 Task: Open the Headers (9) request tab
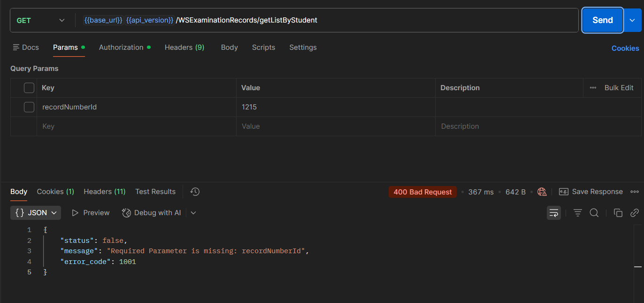(184, 47)
